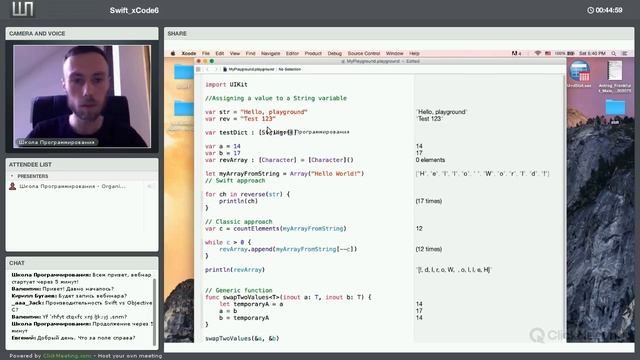
Task: Go forward in Xcode jump bar
Action: (x=216, y=69)
